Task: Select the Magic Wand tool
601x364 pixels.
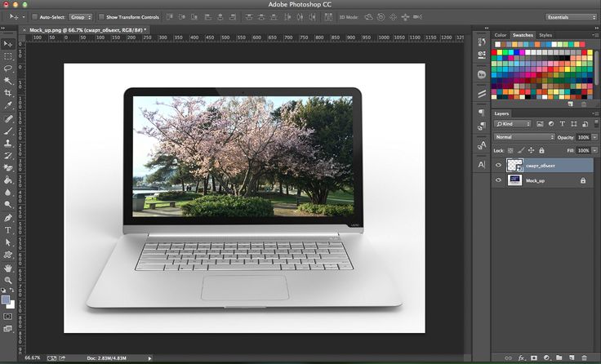Action: pyautogui.click(x=7, y=81)
